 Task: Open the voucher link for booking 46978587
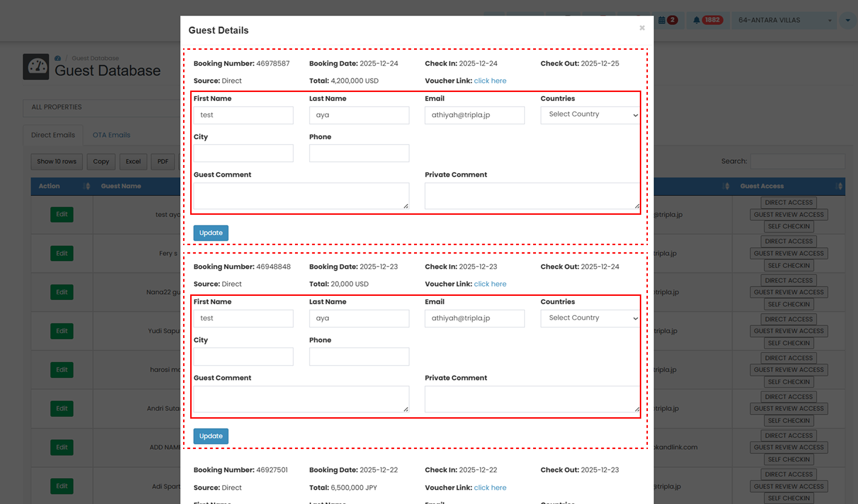click(x=490, y=81)
